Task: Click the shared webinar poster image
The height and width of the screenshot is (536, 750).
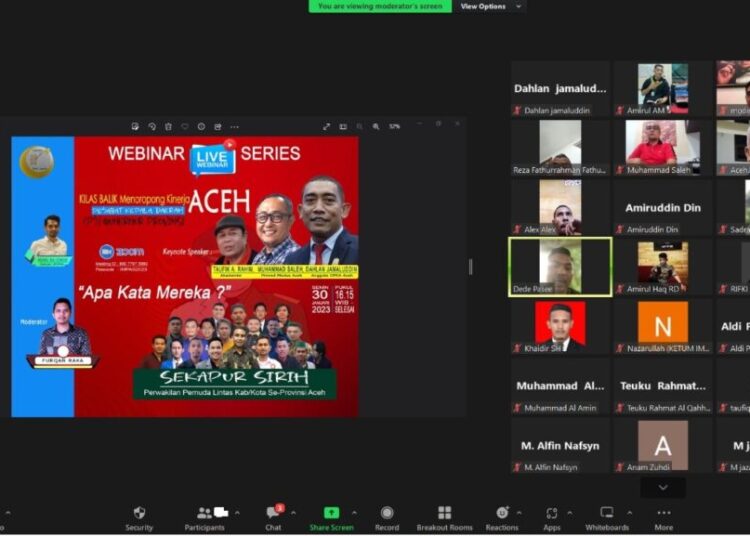Action: (185, 277)
